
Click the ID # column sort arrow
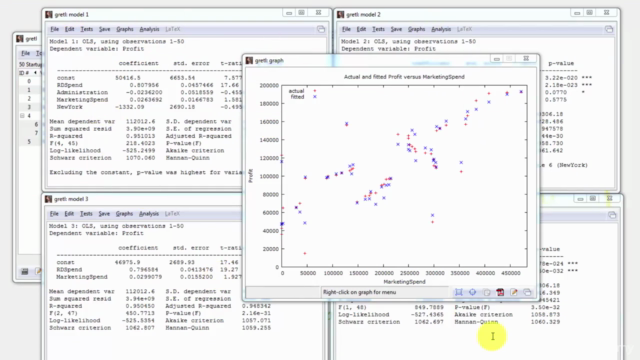(35, 73)
